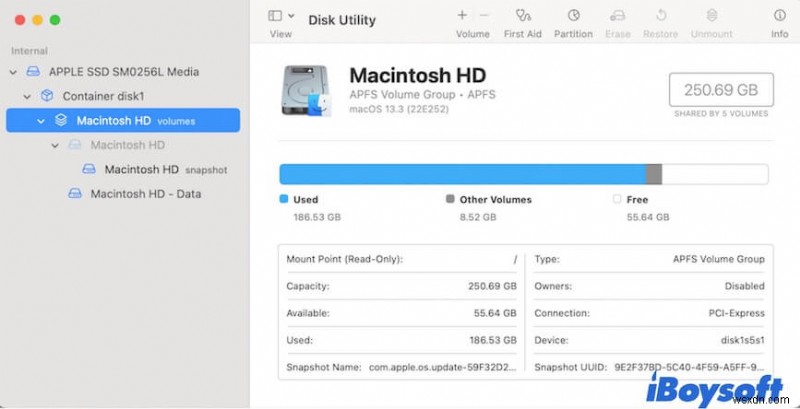
Task: Collapse Container disk1 chevron
Action: click(27, 96)
